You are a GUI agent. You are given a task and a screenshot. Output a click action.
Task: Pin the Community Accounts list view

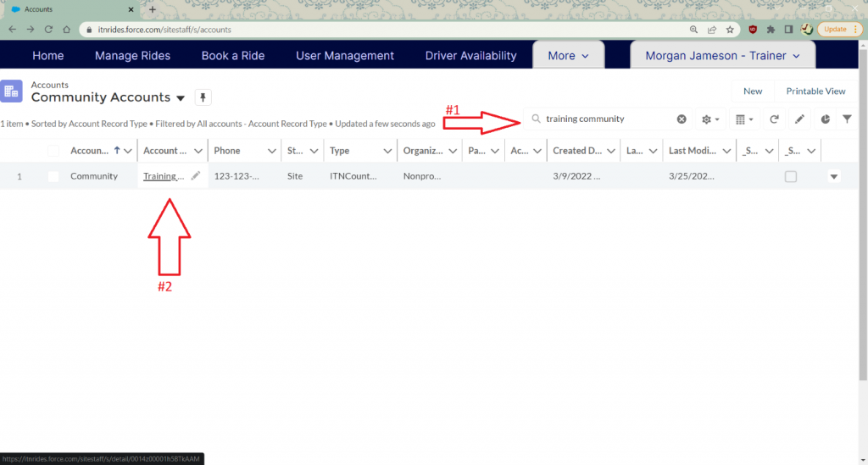(203, 97)
